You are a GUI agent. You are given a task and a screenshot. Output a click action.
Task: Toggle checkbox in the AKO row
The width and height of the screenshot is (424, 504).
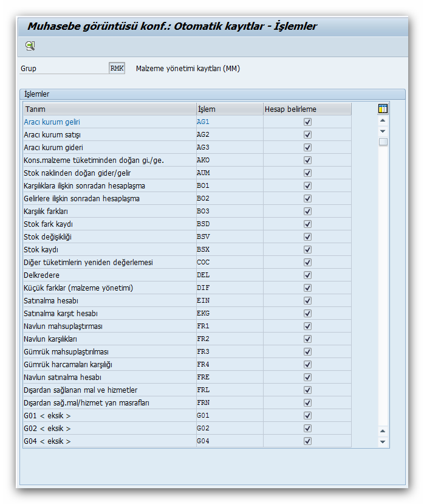307,160
